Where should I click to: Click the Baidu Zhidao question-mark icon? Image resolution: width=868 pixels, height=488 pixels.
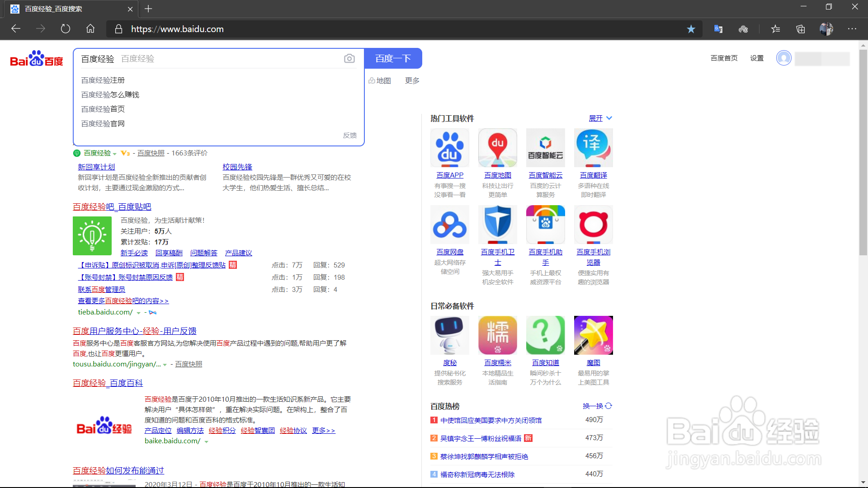coord(545,335)
